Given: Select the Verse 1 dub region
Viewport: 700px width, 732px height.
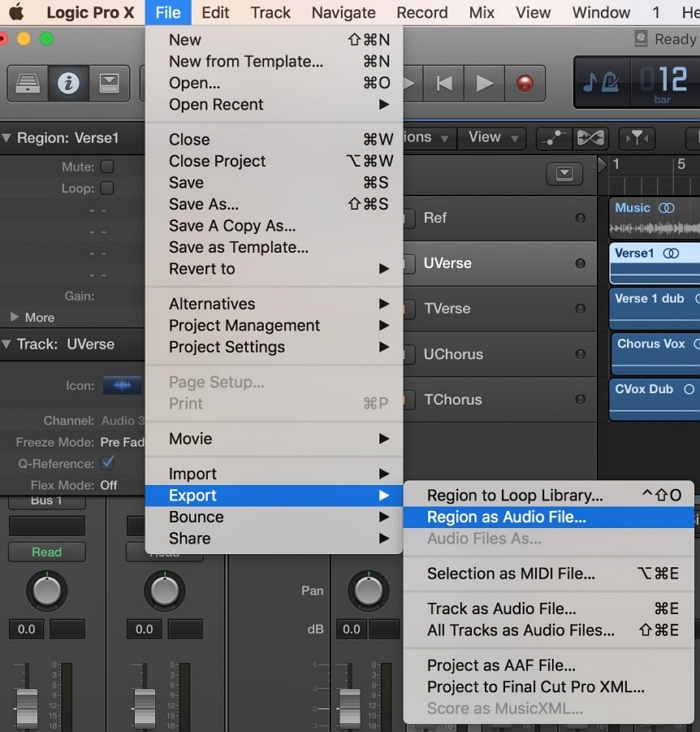Looking at the screenshot, I should [x=655, y=309].
